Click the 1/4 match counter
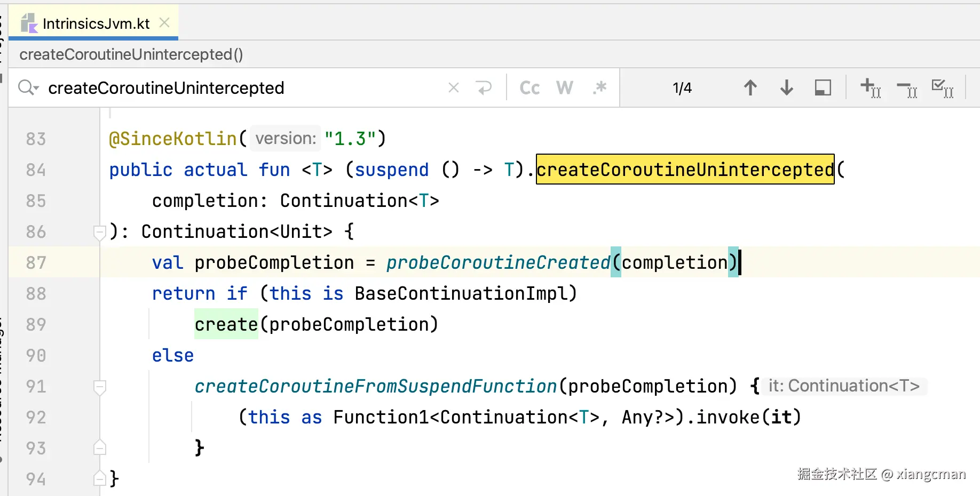This screenshot has height=496, width=980. [682, 88]
